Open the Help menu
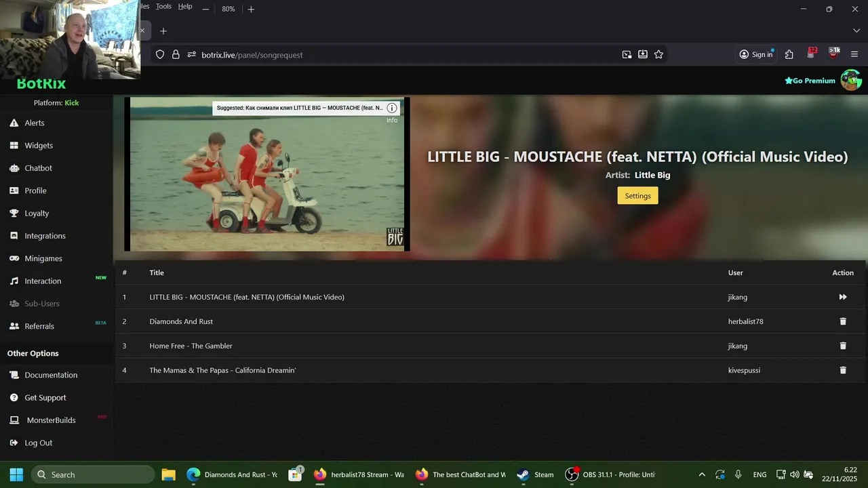868x488 pixels. (x=185, y=6)
